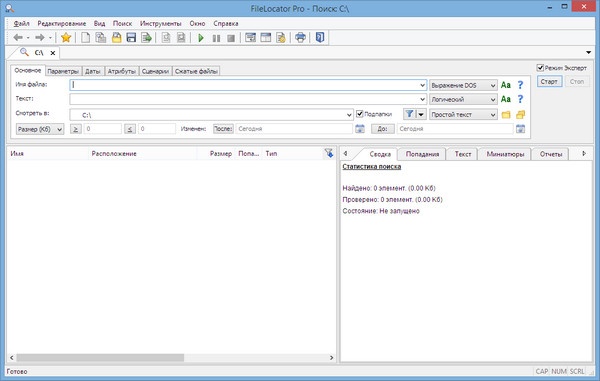The image size is (600, 381).
Task: Open the Редактирование menu
Action: [62, 23]
